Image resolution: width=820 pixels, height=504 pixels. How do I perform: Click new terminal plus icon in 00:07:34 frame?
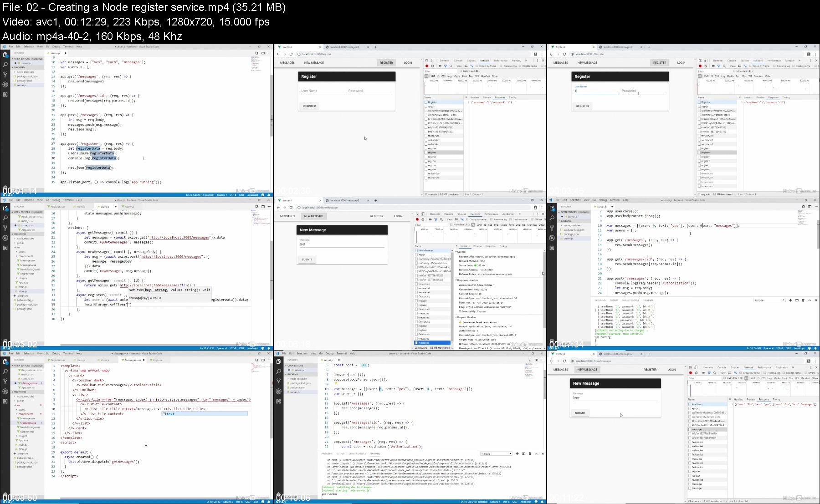pyautogui.click(x=790, y=300)
